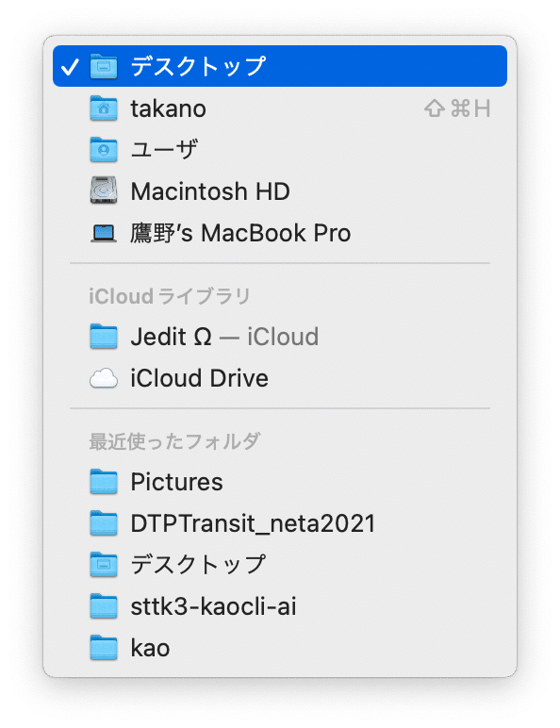Image resolution: width=560 pixels, height=728 pixels.
Task: Click the folder icon beside DTPTransit_neta2021
Action: (104, 522)
